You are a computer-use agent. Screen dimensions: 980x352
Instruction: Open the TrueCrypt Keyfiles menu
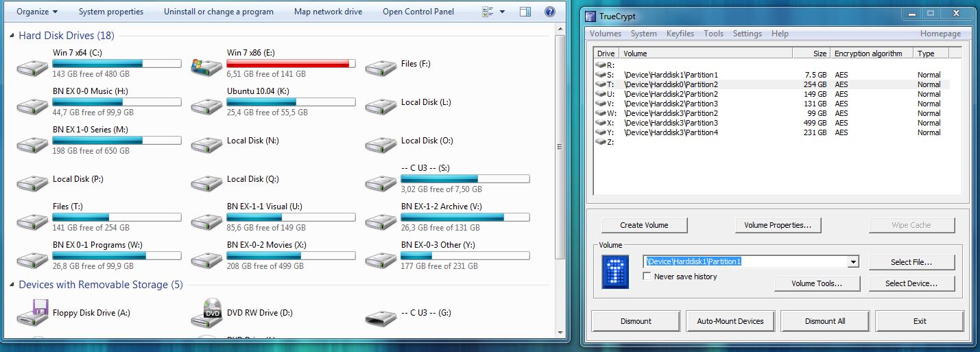[680, 34]
